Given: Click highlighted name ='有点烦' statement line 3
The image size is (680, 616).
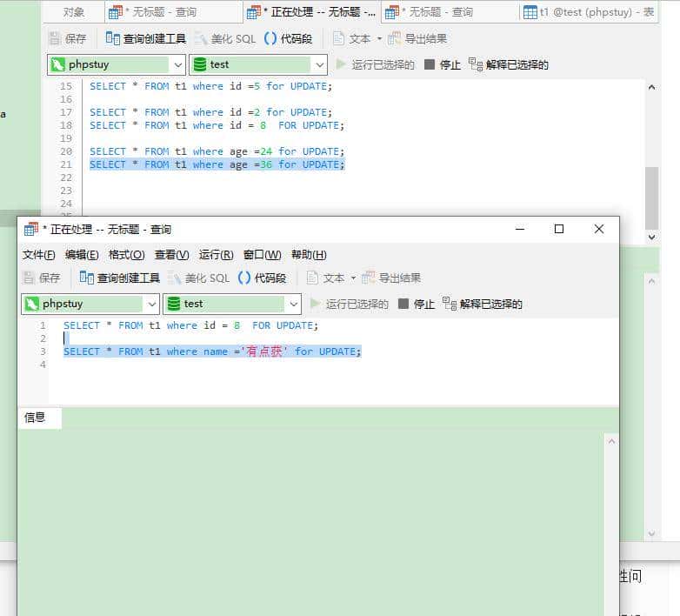Looking at the screenshot, I should click(212, 352).
